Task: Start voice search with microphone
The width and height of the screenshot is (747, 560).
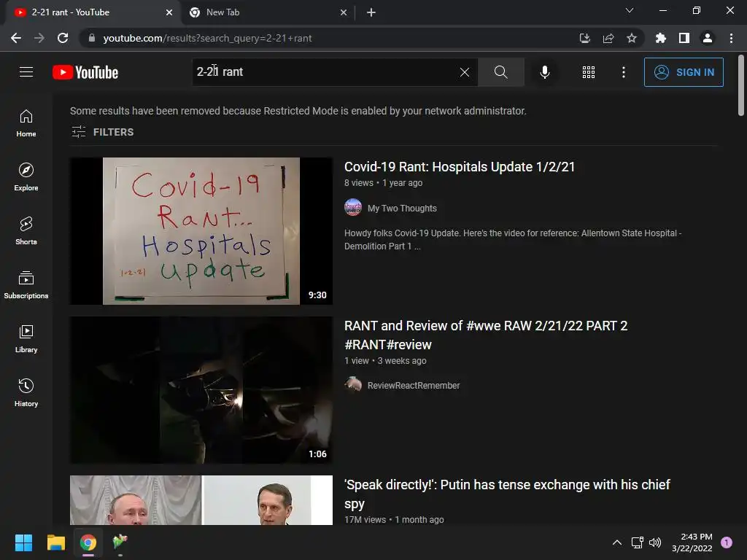Action: (544, 72)
